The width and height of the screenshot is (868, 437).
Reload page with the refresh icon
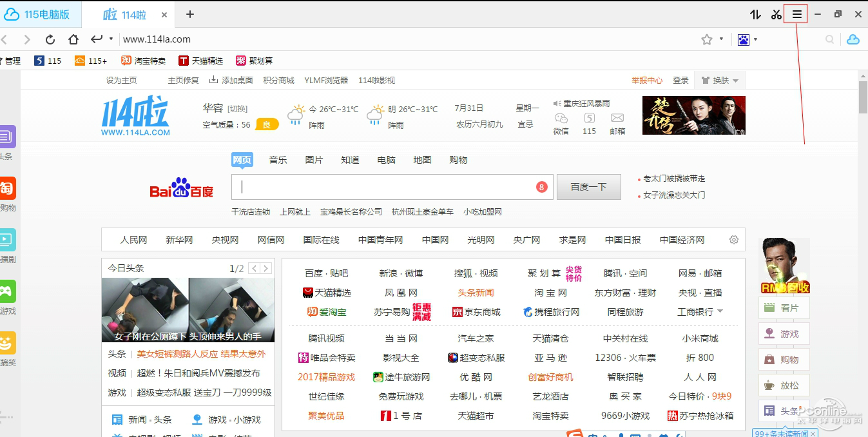tap(50, 39)
